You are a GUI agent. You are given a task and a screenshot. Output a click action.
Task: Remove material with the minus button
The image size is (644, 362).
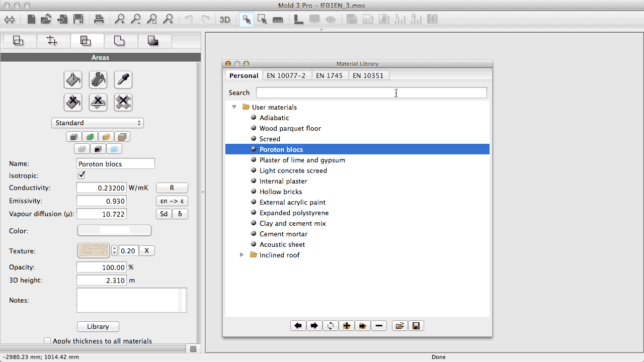(379, 326)
